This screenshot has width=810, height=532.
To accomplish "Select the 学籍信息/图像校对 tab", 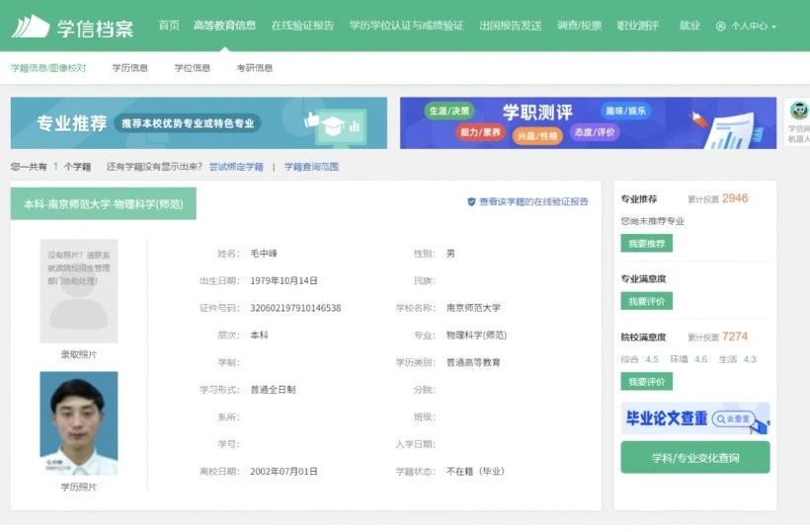I will coord(48,67).
